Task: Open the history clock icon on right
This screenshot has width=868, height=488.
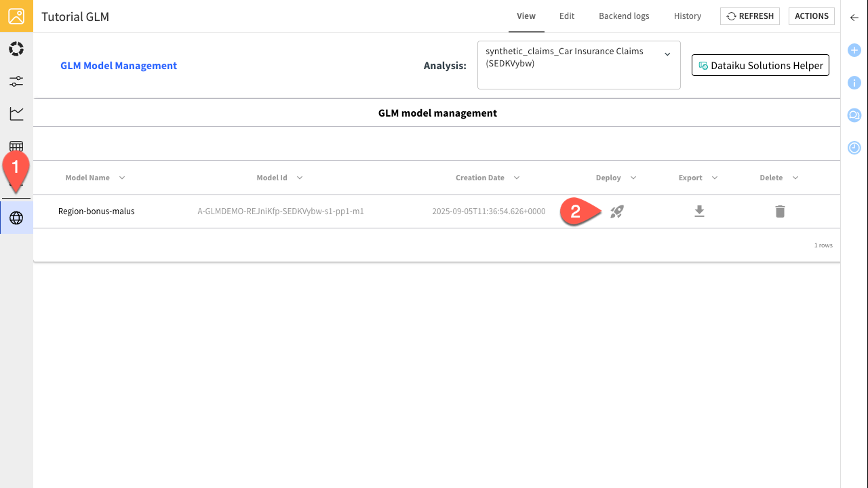Action: click(x=854, y=148)
